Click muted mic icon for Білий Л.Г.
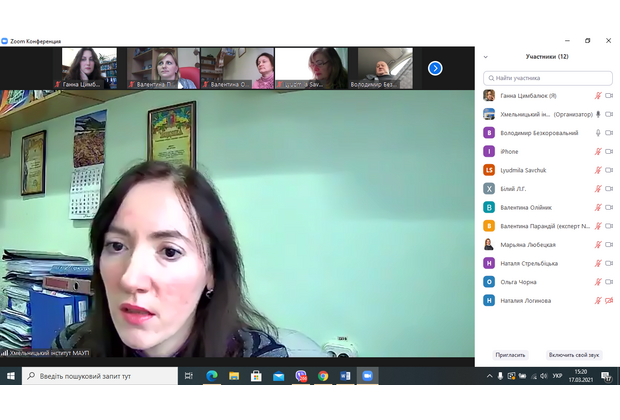The image size is (620, 420). (x=598, y=189)
